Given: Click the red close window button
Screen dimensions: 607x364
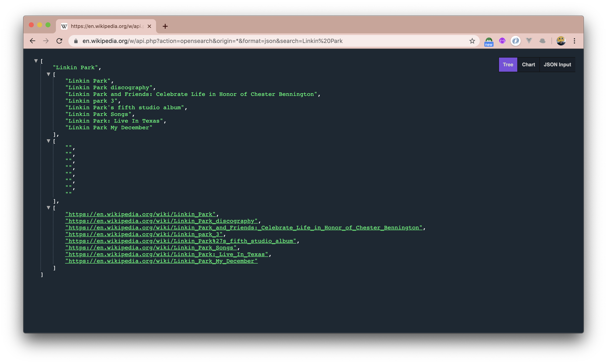Looking at the screenshot, I should click(31, 25).
